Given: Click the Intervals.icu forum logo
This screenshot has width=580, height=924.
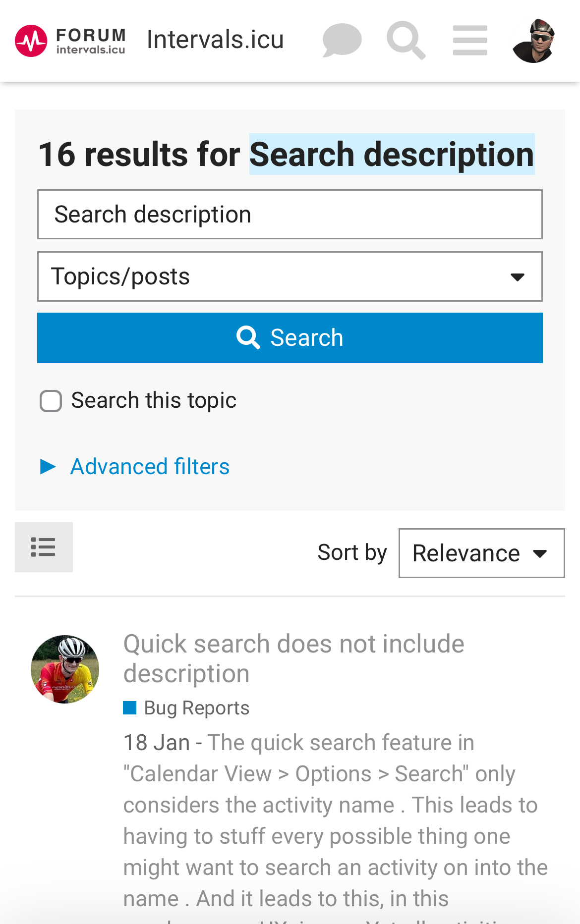Looking at the screenshot, I should coord(70,41).
